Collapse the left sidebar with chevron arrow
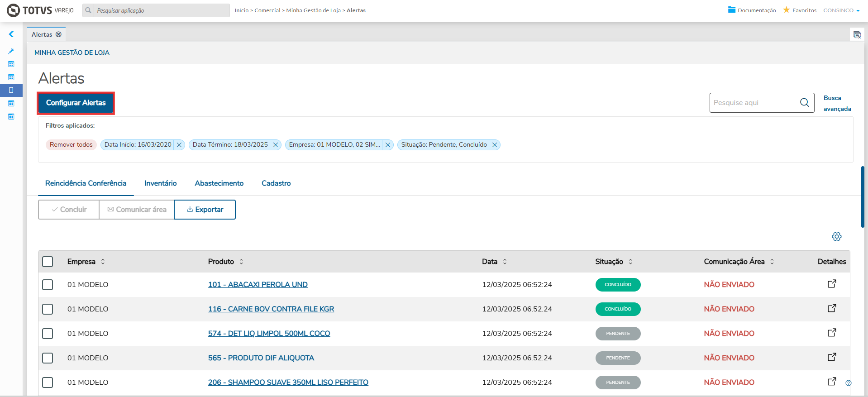 point(11,34)
